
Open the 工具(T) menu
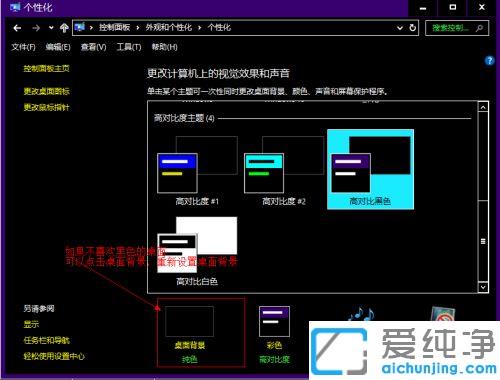tap(129, 47)
